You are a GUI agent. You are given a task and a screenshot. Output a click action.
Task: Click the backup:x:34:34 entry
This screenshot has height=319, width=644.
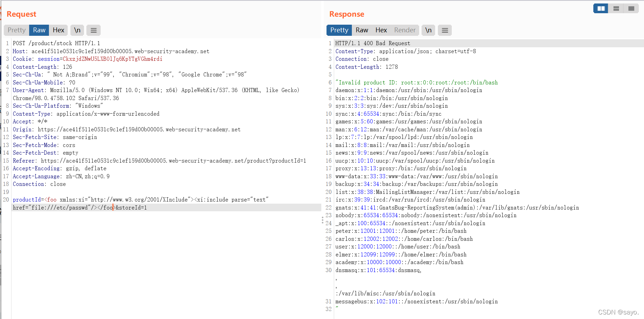point(417,184)
